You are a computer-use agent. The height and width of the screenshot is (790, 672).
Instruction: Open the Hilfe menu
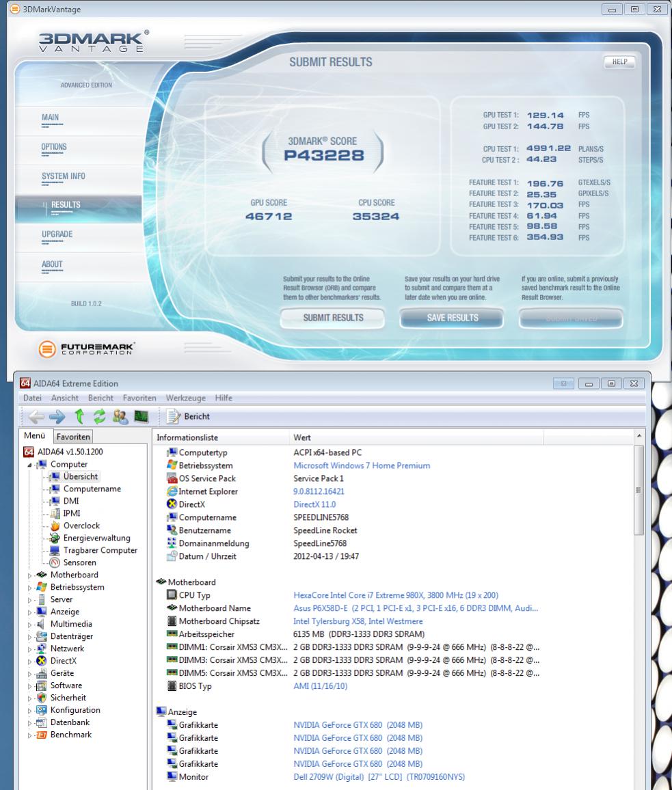pos(224,398)
